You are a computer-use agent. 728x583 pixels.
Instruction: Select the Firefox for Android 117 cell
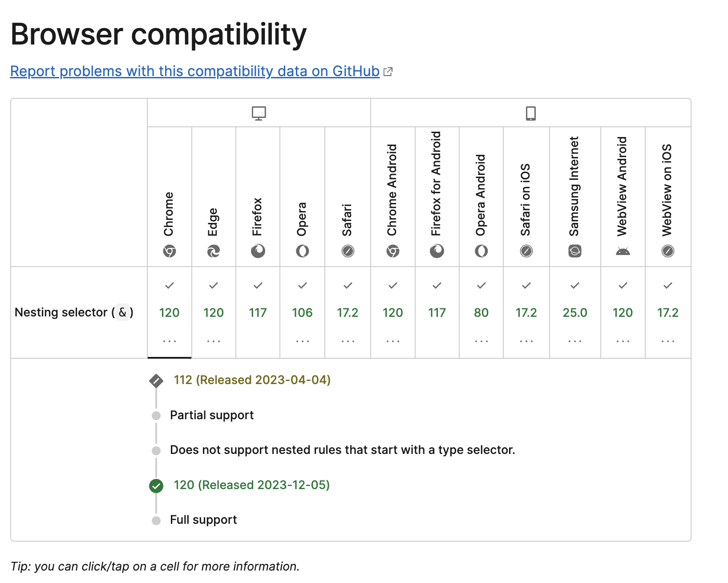pos(437,312)
